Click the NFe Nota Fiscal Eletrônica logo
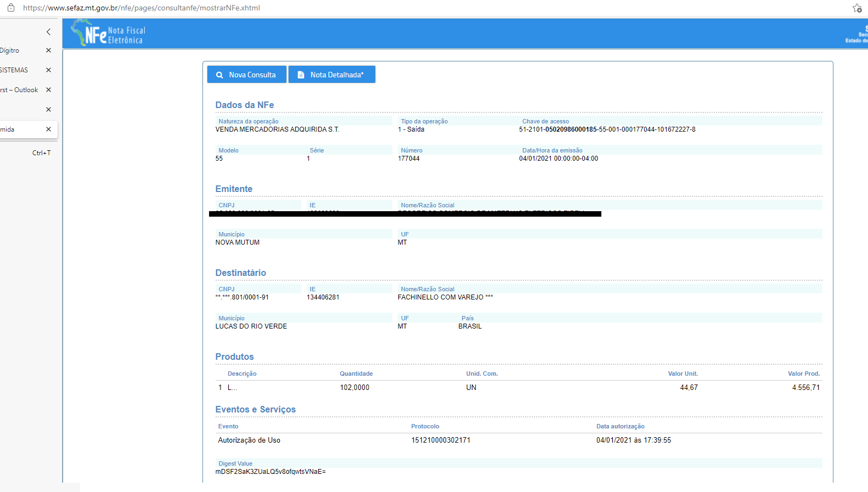The image size is (868, 492). [x=109, y=33]
